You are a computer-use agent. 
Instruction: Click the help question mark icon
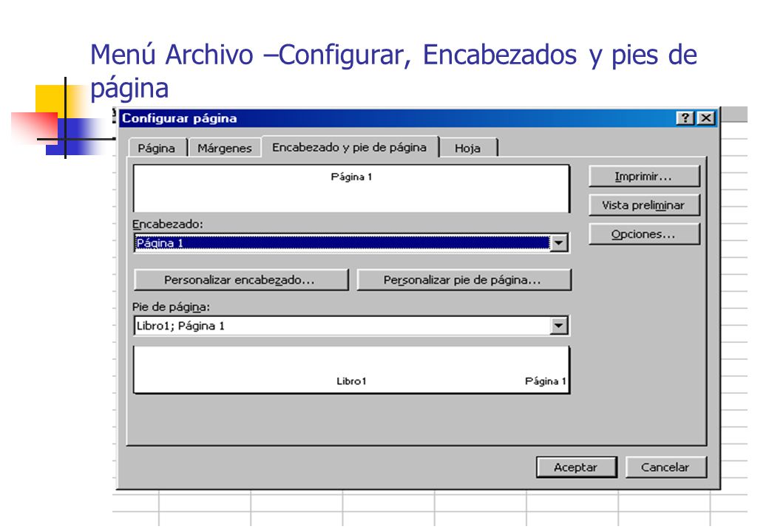coord(685,118)
